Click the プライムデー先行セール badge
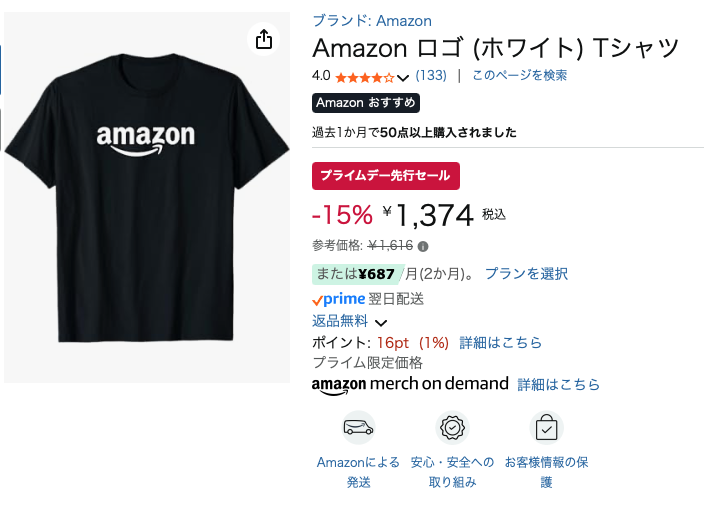Image resolution: width=704 pixels, height=506 pixels. [386, 176]
